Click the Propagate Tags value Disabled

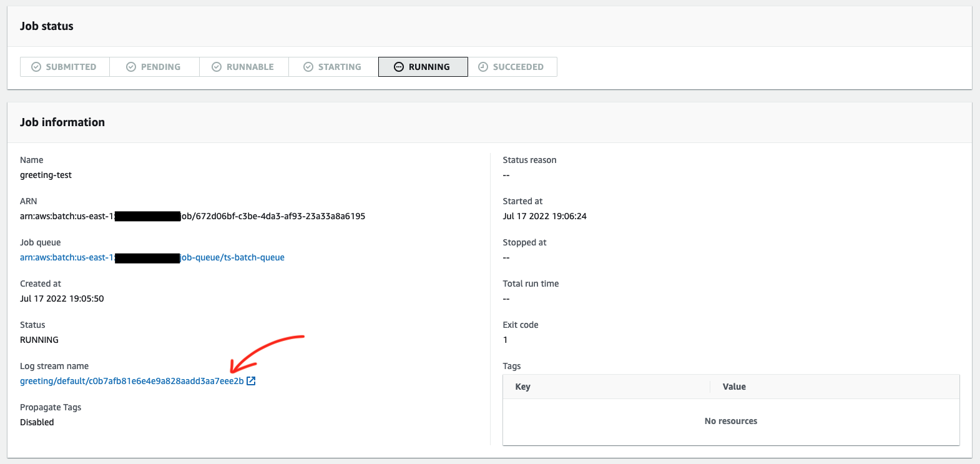[37, 422]
